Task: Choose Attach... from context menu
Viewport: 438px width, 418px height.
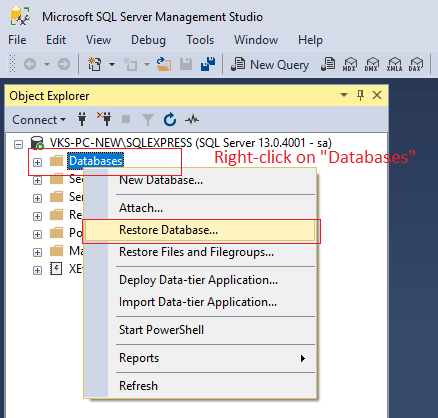Action: point(200,208)
